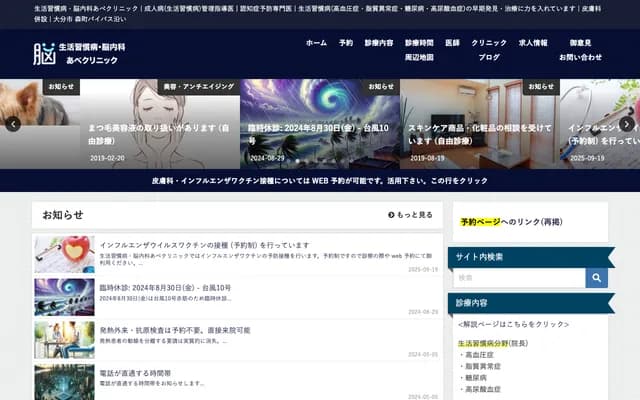This screenshot has width=640, height=400.
Task: Open 求人情報 menu item
Action: coord(533,43)
